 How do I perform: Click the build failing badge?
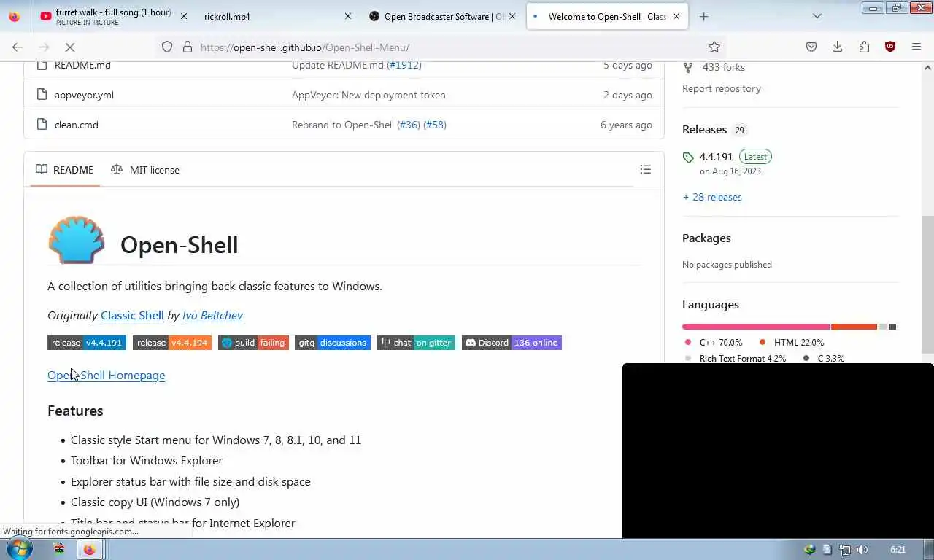(x=253, y=343)
